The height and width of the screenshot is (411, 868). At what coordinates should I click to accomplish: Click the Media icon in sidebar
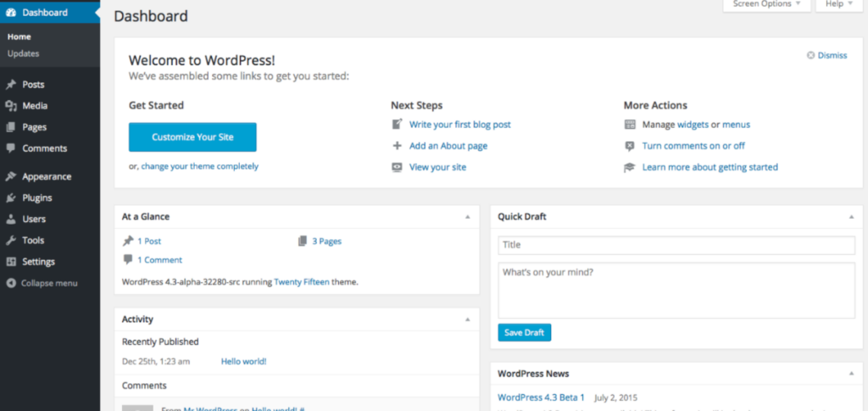(x=10, y=106)
